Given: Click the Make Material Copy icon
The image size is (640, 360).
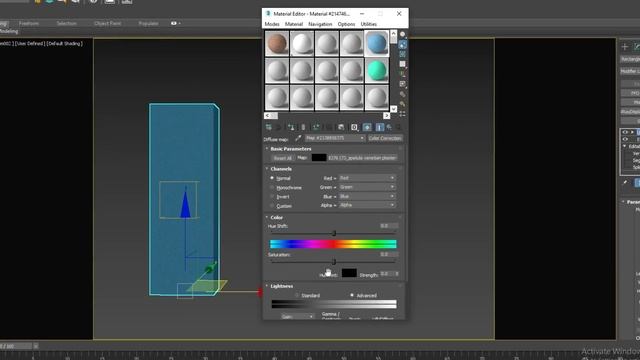Looking at the screenshot, I should (x=316, y=127).
